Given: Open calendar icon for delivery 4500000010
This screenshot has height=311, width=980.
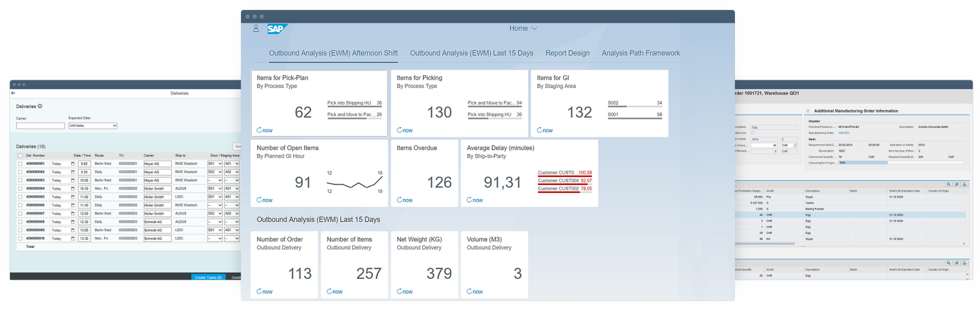Looking at the screenshot, I should [x=73, y=239].
